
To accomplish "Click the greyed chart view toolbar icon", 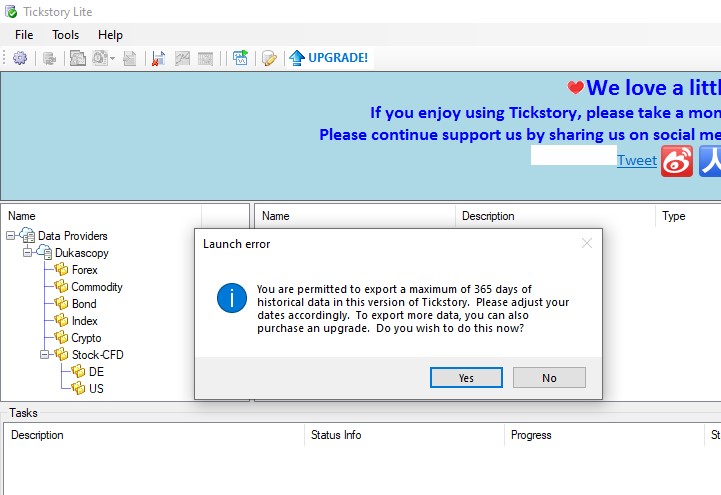I will click(x=183, y=58).
